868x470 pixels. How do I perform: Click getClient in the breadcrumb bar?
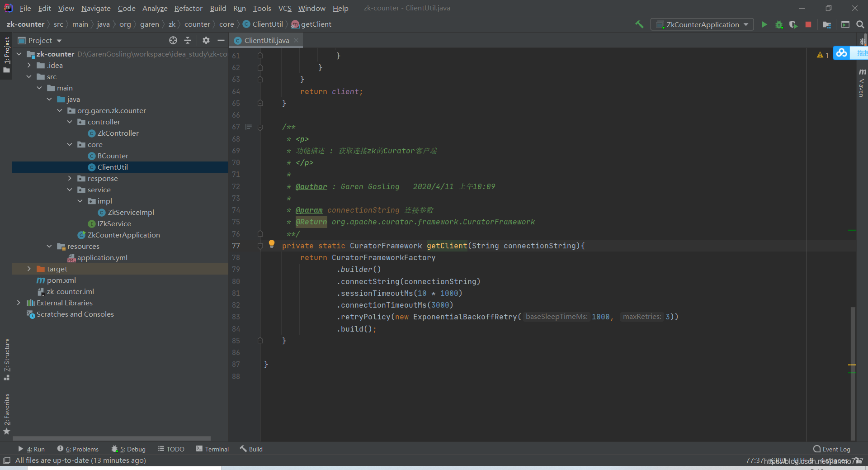pos(311,24)
